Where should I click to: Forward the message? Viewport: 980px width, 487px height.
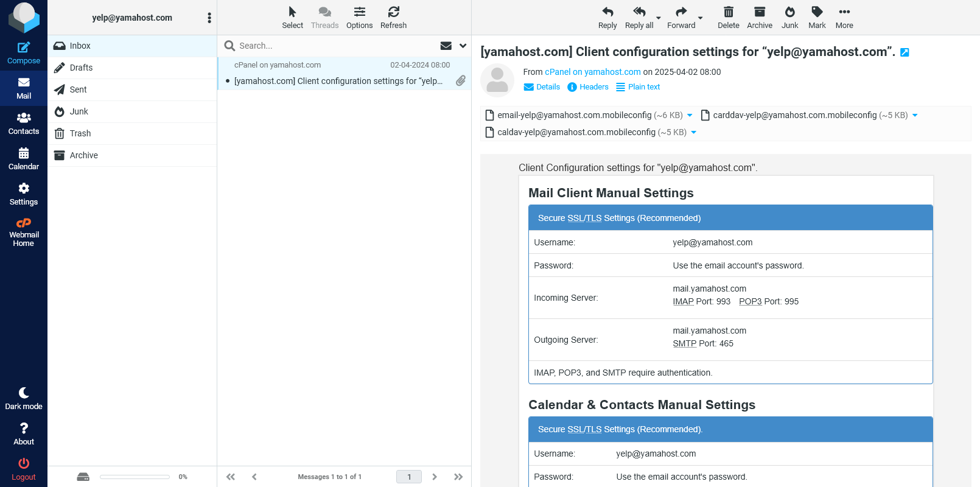681,18
